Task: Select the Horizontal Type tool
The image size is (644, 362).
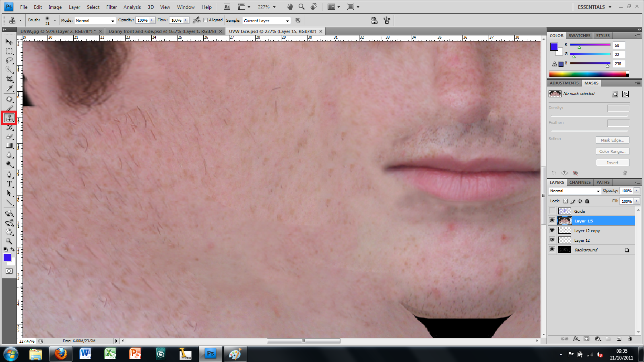Action: pos(9,184)
